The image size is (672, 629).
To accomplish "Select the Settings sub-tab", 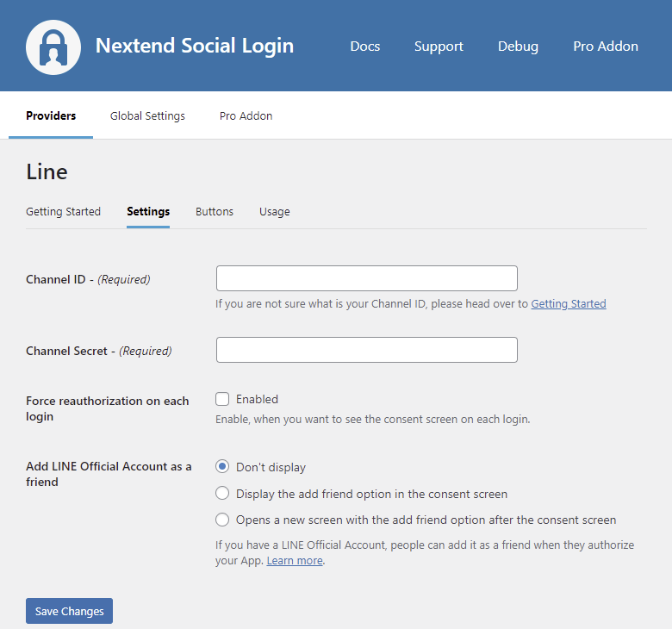I will 148,212.
